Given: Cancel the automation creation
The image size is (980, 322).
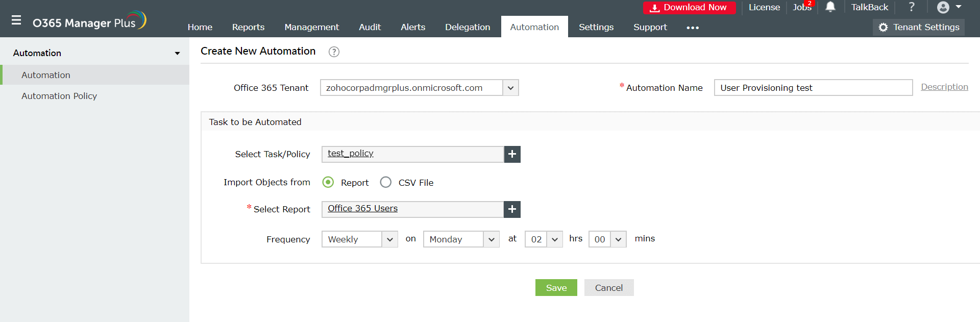Looking at the screenshot, I should [x=609, y=288].
